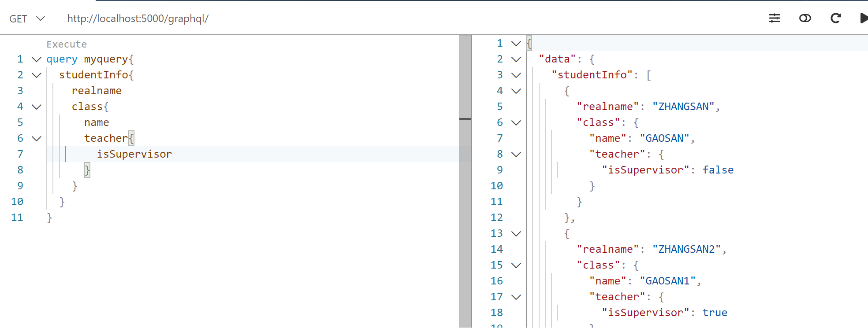The height and width of the screenshot is (332, 868).
Task: Collapse "class" fold arrow response line 6
Action: pos(516,122)
